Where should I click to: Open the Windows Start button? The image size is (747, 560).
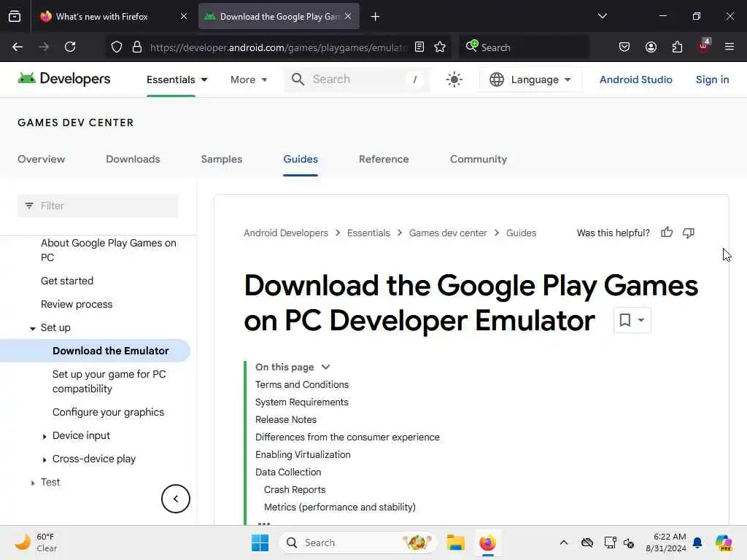[x=260, y=542]
